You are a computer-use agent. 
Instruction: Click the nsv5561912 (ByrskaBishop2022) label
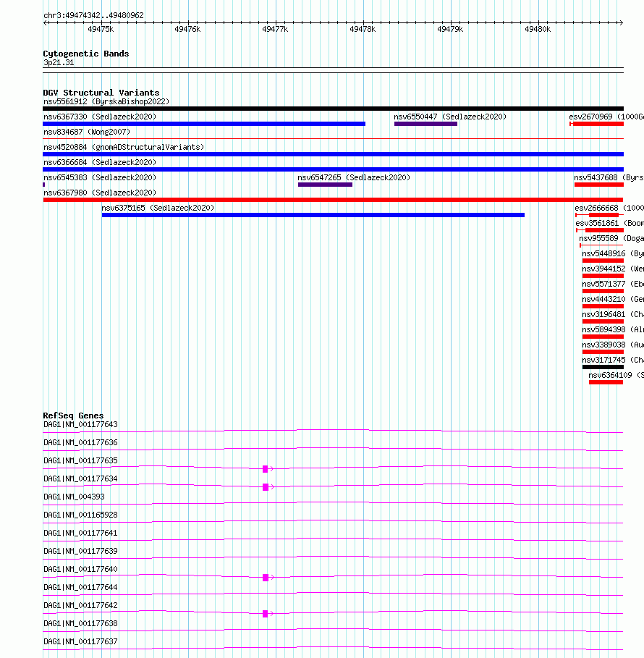click(x=106, y=101)
